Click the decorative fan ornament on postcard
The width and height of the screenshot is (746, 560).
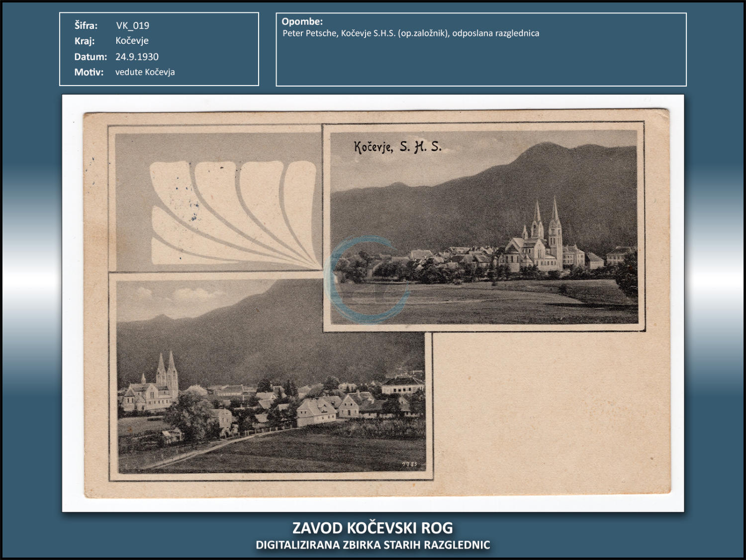234,211
